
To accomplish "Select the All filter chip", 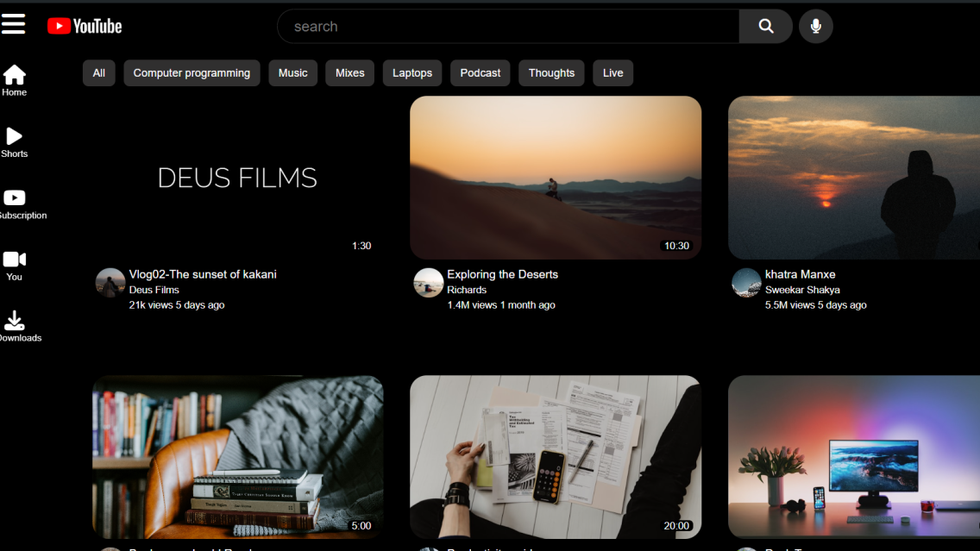I will coord(99,73).
